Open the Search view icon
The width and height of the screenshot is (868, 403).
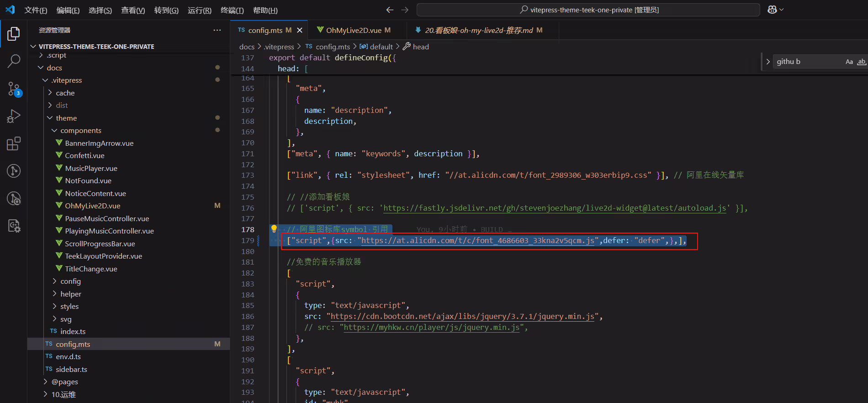tap(14, 61)
